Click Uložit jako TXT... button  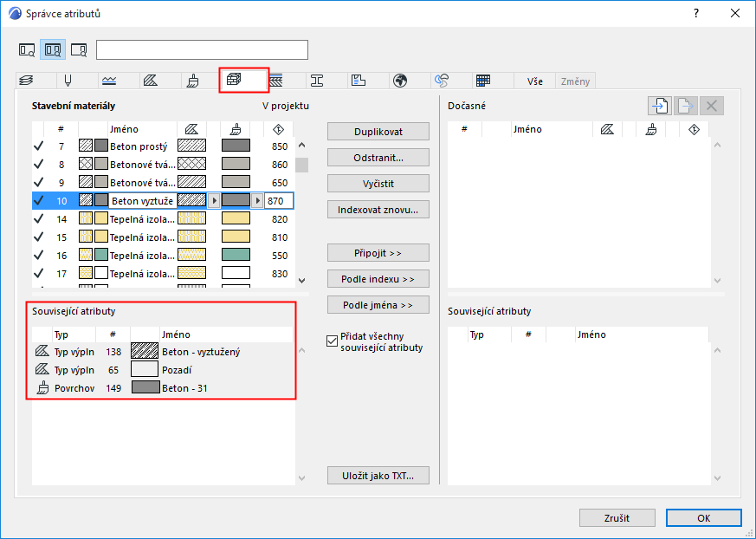[x=378, y=475]
